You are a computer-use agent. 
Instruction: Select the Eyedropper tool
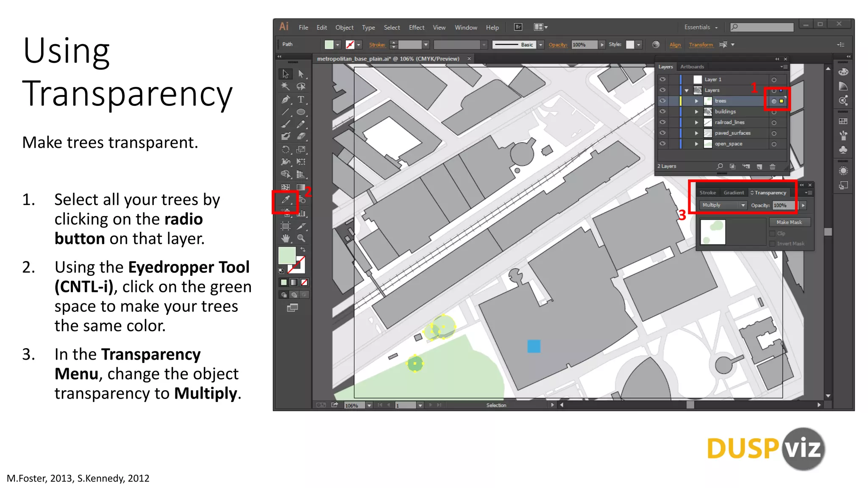click(286, 200)
